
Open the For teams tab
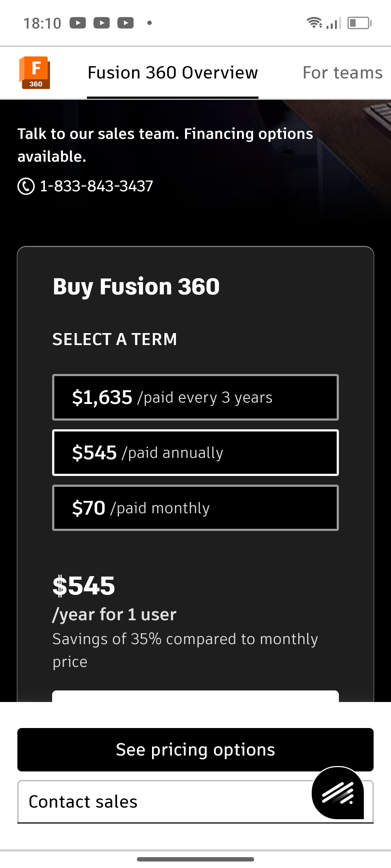click(x=342, y=73)
